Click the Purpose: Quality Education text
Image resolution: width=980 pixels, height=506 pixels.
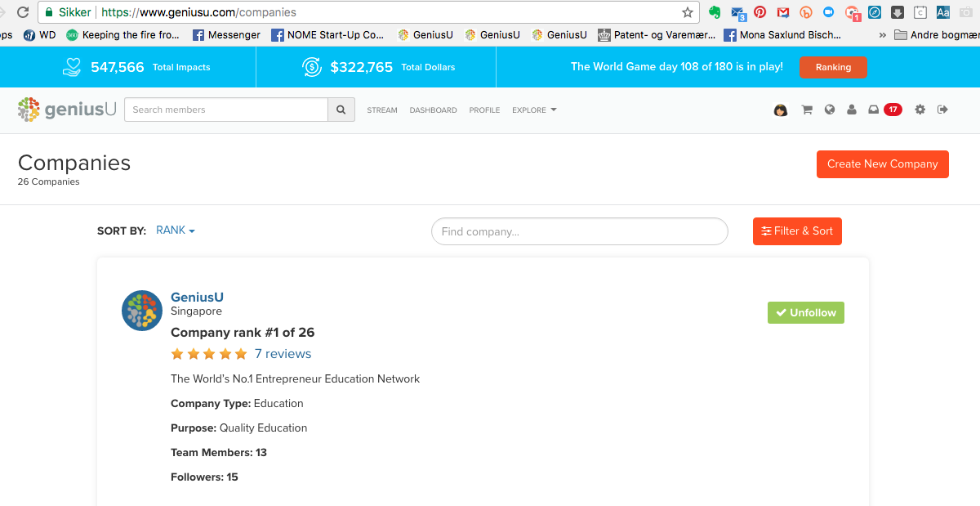[239, 428]
